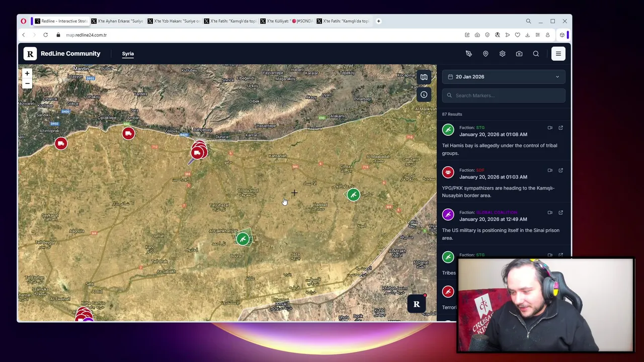Screen dimensions: 644x362
Task: Open Opera's snapshot camera icon
Action: tap(477, 35)
